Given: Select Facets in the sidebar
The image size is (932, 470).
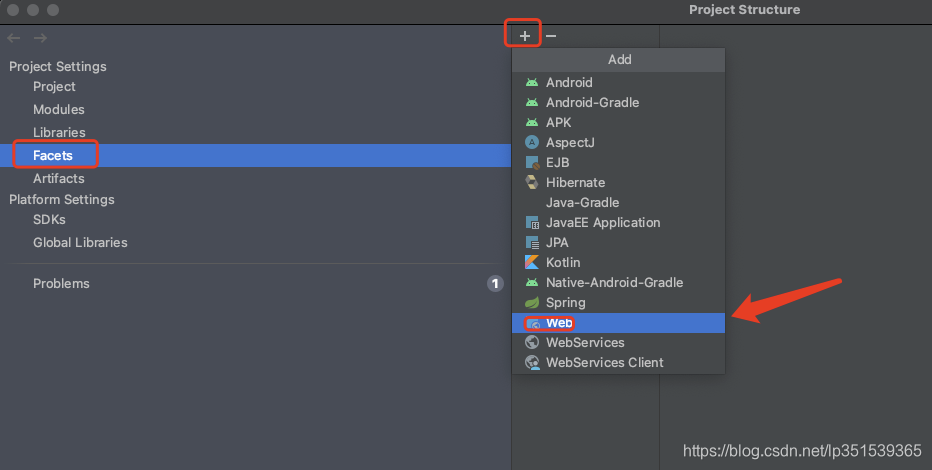Looking at the screenshot, I should pyautogui.click(x=256, y=156).
